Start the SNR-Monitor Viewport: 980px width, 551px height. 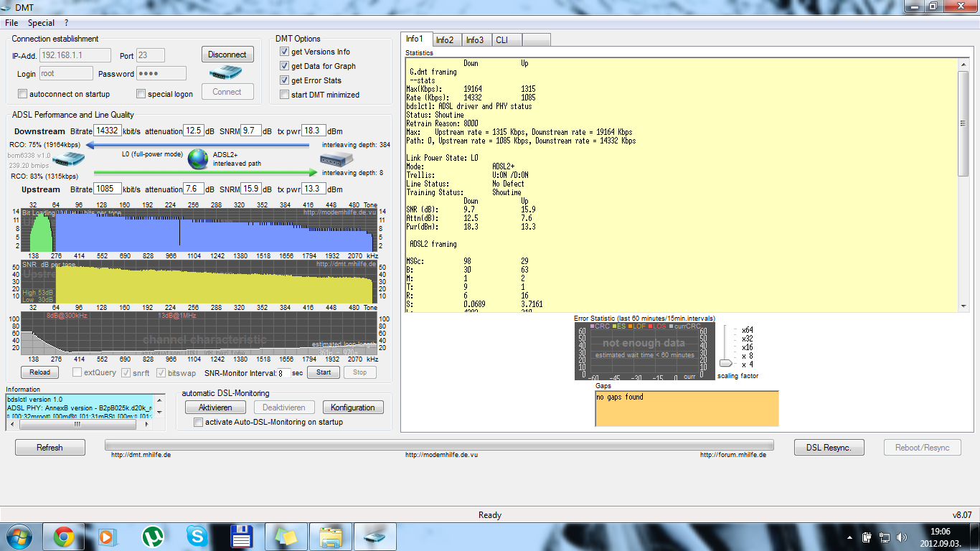324,372
